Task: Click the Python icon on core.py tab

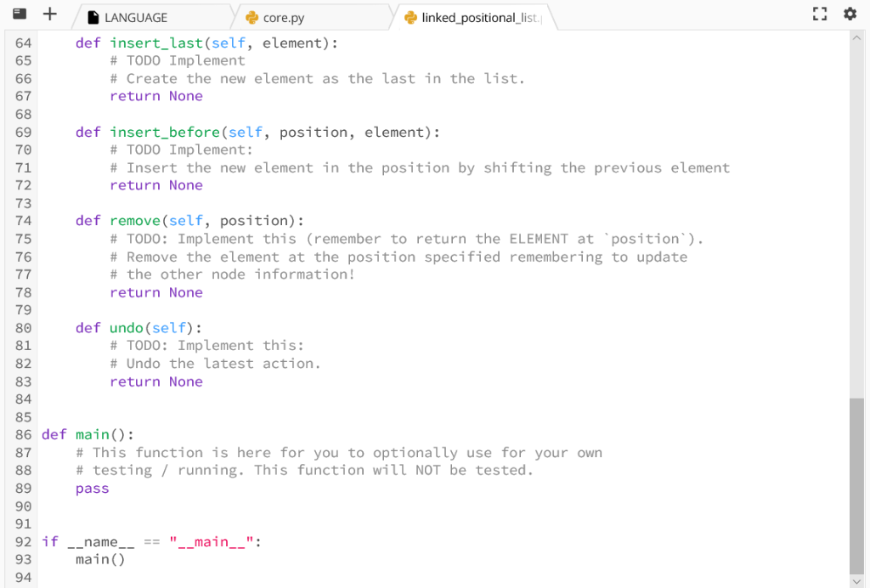Action: 251,18
